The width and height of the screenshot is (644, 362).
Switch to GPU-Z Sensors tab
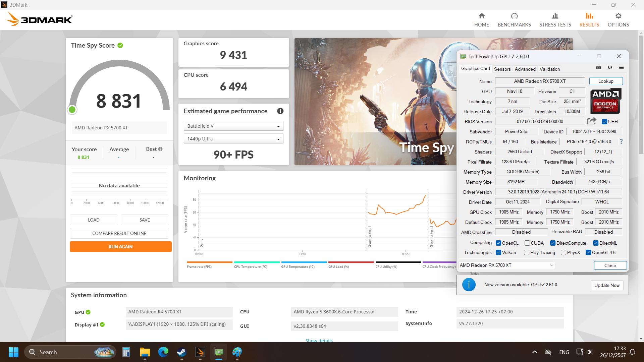(502, 69)
